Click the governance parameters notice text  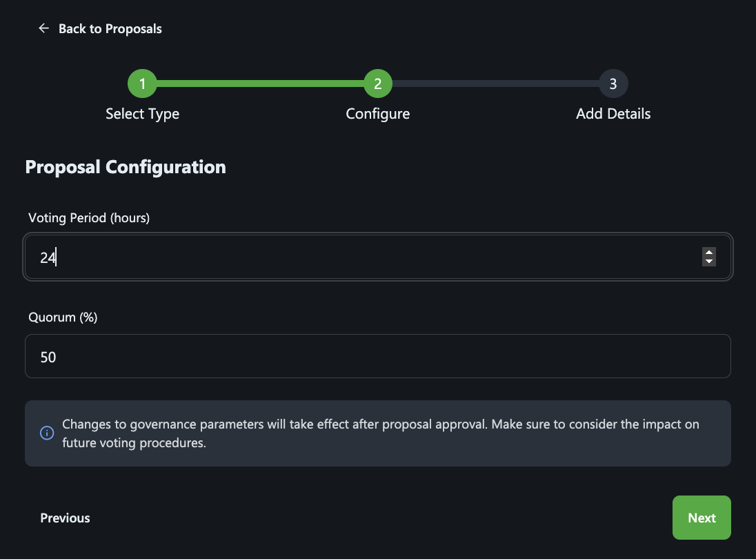point(380,433)
